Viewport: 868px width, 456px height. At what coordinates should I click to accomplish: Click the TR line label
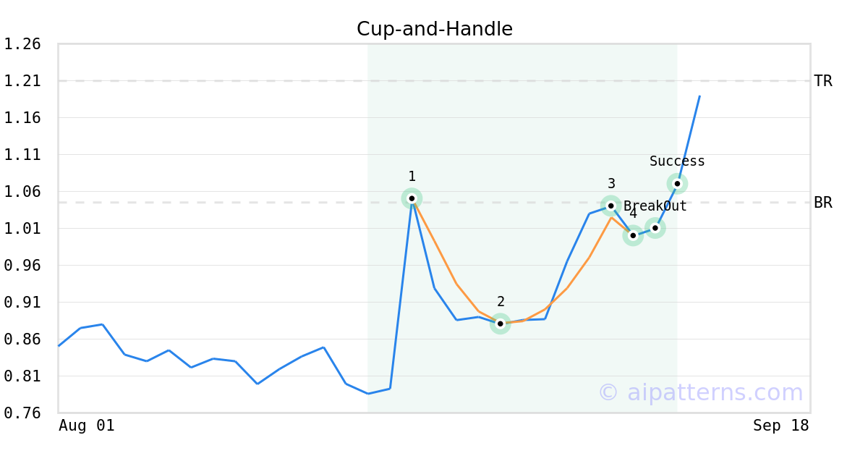(823, 81)
